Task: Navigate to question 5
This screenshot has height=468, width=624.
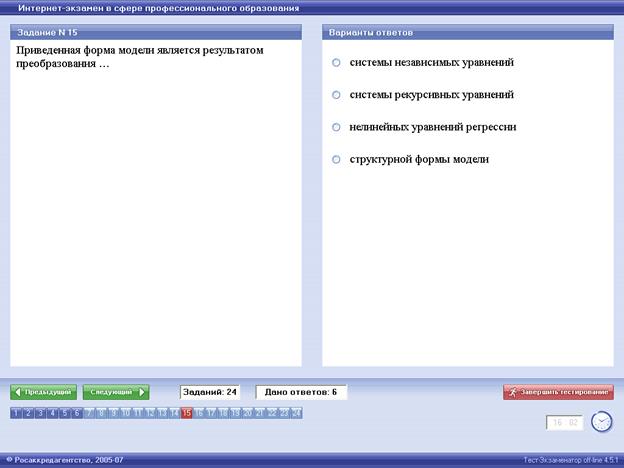Action: pos(65,413)
